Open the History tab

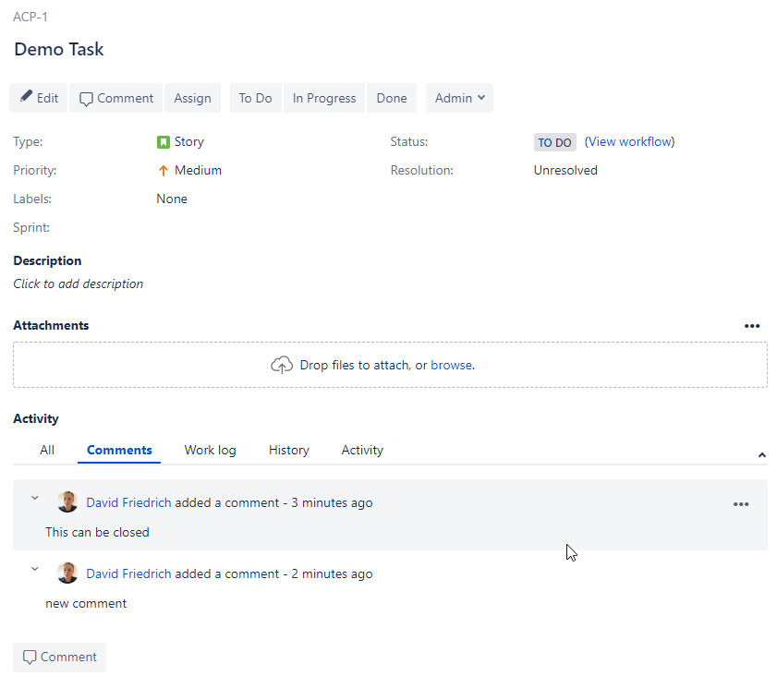[289, 450]
